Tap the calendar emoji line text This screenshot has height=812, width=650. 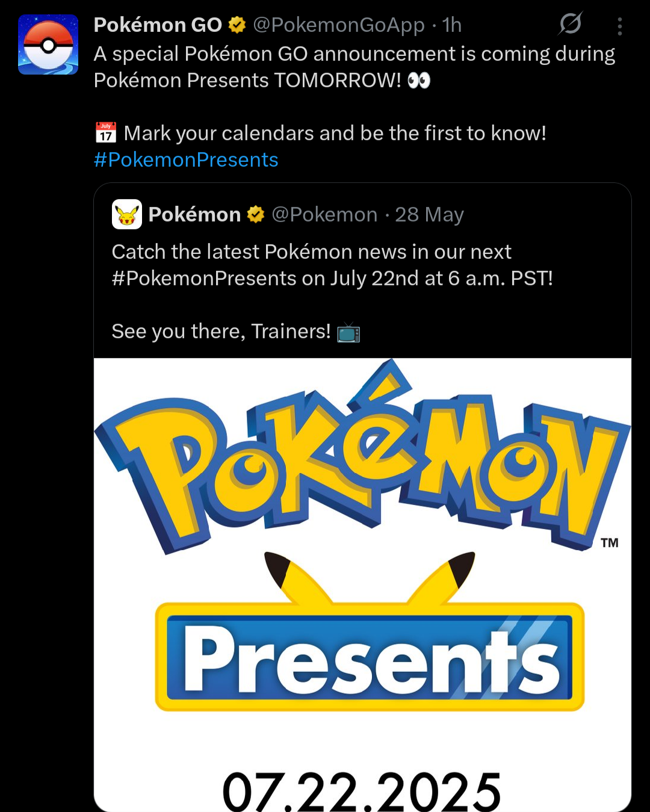click(x=334, y=134)
